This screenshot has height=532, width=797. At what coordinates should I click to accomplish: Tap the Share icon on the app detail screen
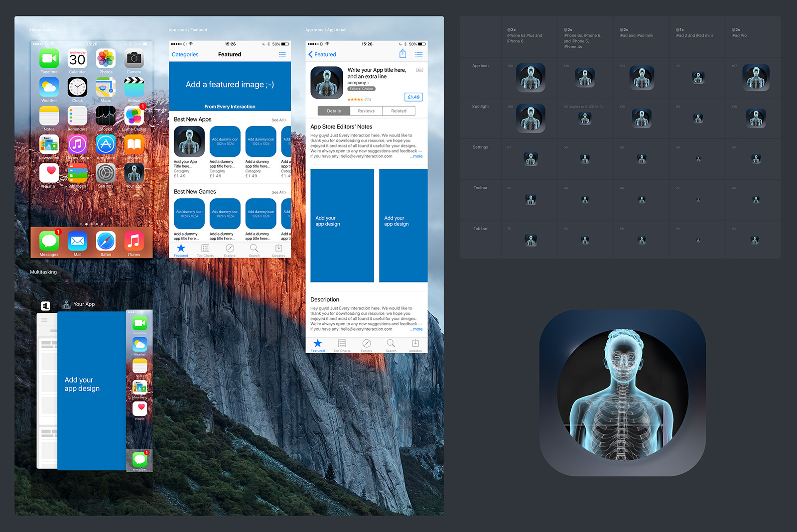[x=402, y=54]
